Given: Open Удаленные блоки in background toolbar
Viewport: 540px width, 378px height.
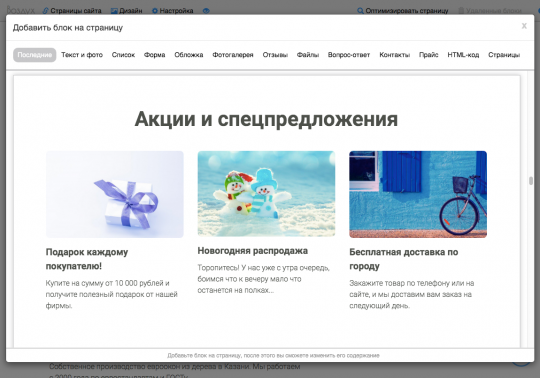Looking at the screenshot, I should pos(494,11).
